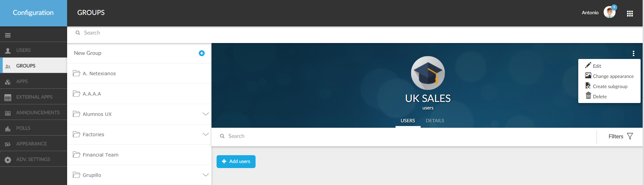
Task: Click the UK Sales graduation cap avatar
Action: (x=428, y=73)
